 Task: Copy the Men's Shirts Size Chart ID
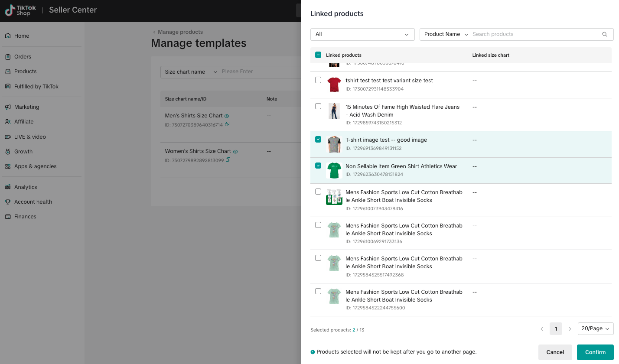coord(228,125)
